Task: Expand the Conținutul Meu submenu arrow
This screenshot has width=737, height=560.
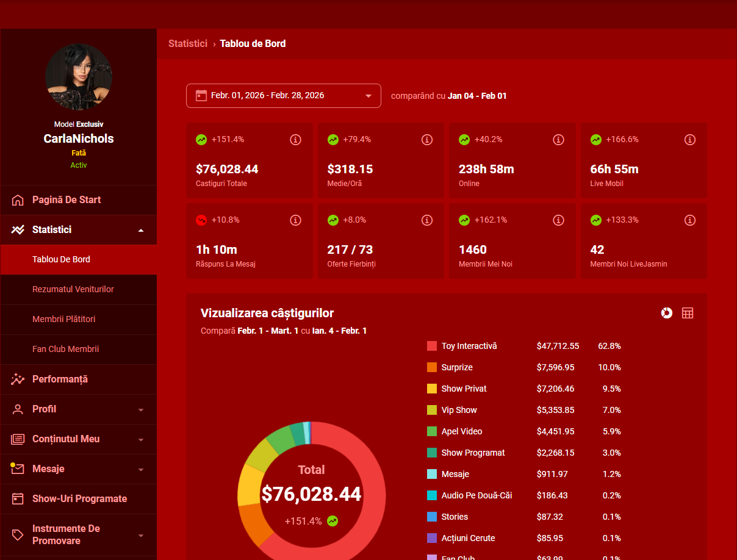Action: (x=141, y=440)
